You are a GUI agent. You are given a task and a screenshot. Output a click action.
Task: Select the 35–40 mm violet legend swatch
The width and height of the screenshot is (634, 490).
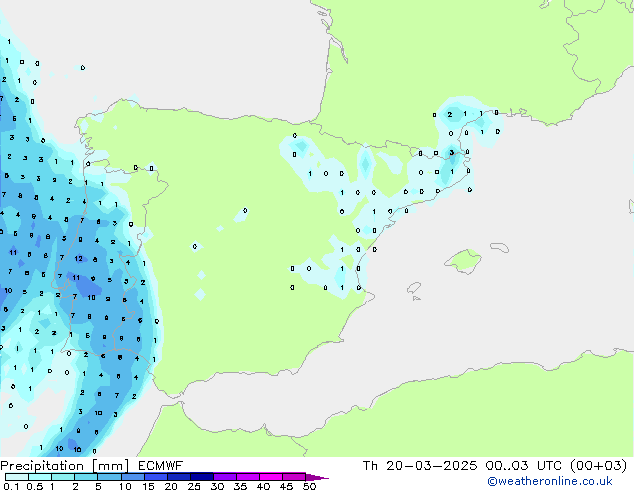[x=247, y=477]
